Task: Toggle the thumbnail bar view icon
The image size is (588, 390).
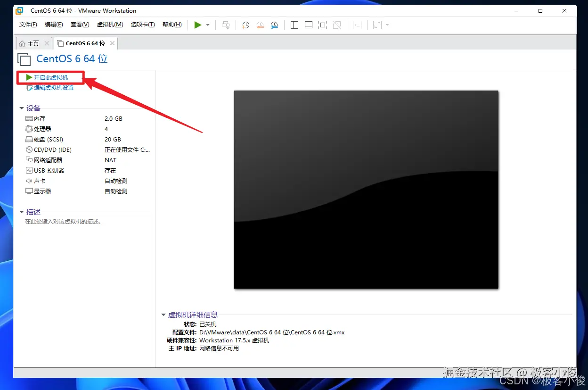Action: (309, 25)
